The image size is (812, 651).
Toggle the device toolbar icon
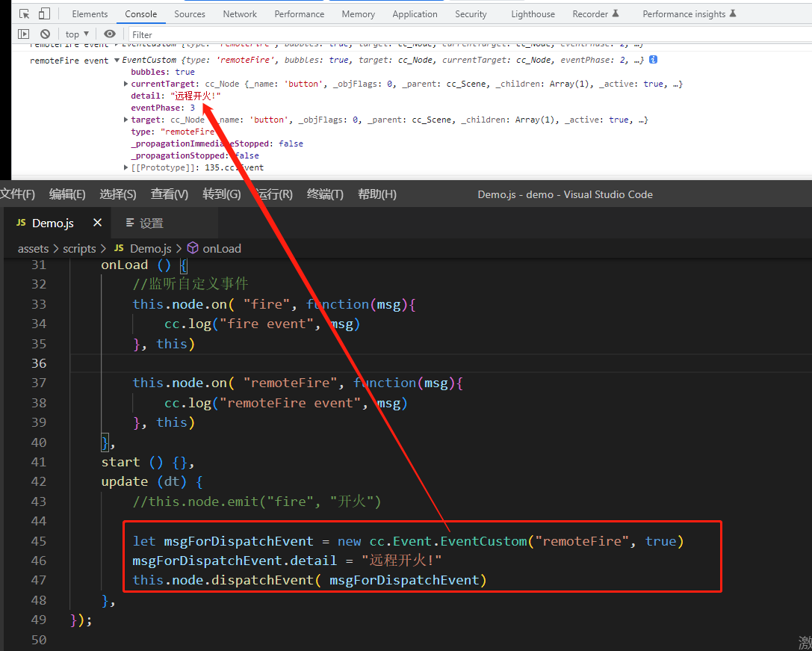click(44, 14)
